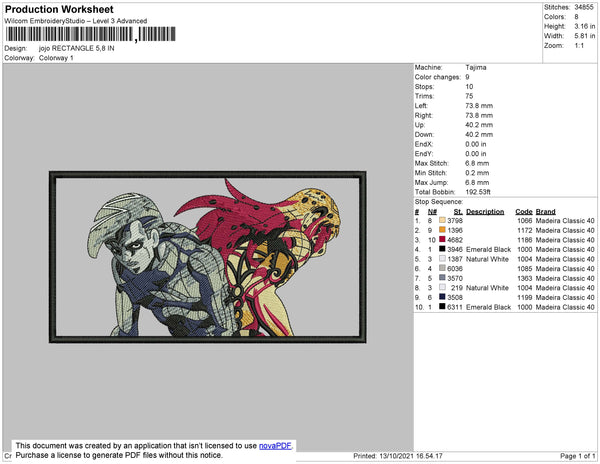Viewport: 600px width, 464px height.
Task: Select Emerald Black description in stop 4
Action: pyautogui.click(x=488, y=249)
